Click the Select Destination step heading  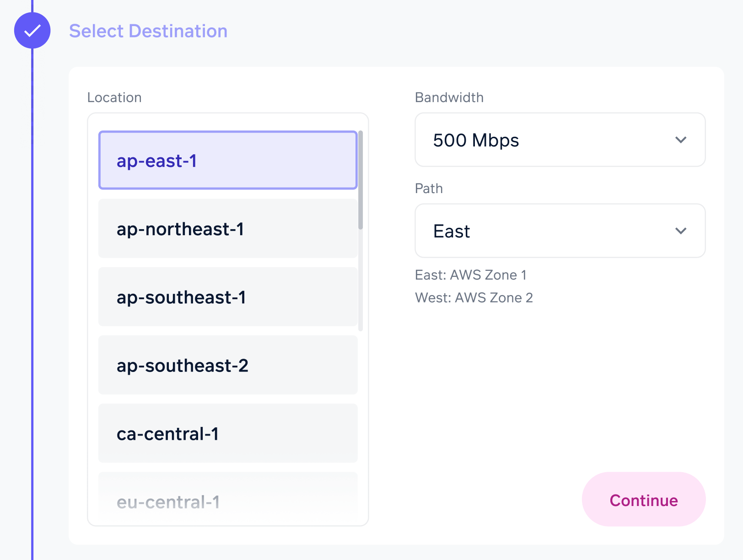click(148, 31)
